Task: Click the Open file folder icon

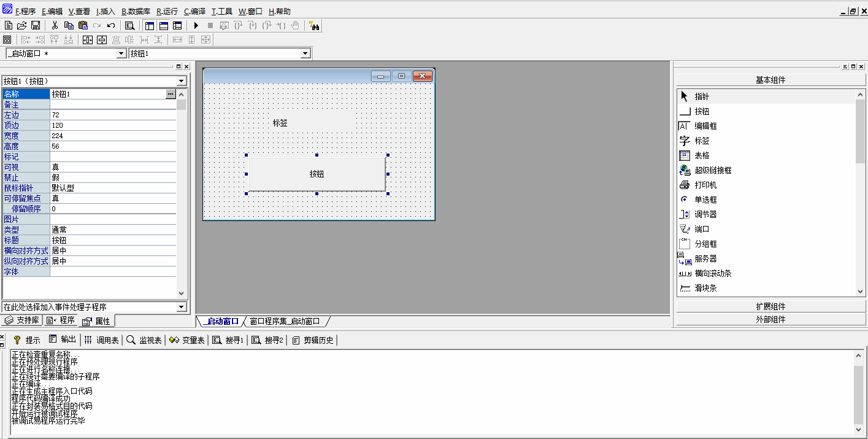Action: [x=22, y=25]
